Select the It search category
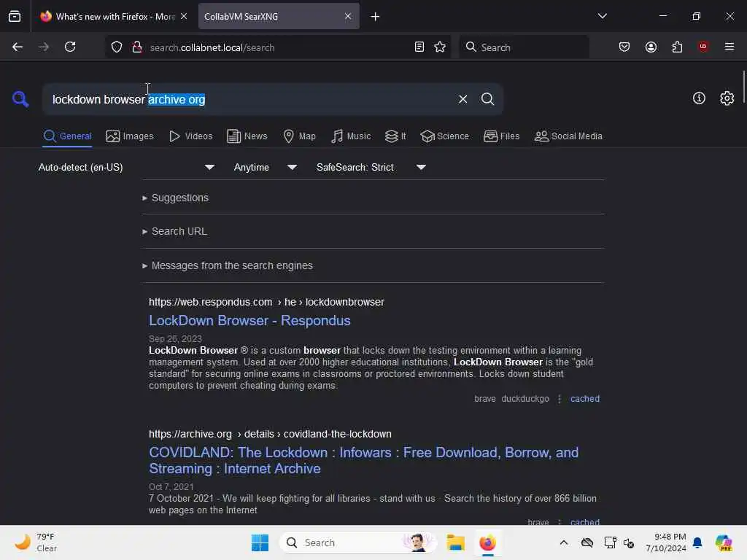747x560 pixels. tap(395, 136)
